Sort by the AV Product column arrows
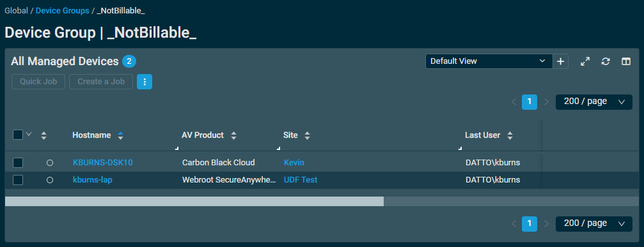This screenshot has height=247, width=644. [233, 135]
